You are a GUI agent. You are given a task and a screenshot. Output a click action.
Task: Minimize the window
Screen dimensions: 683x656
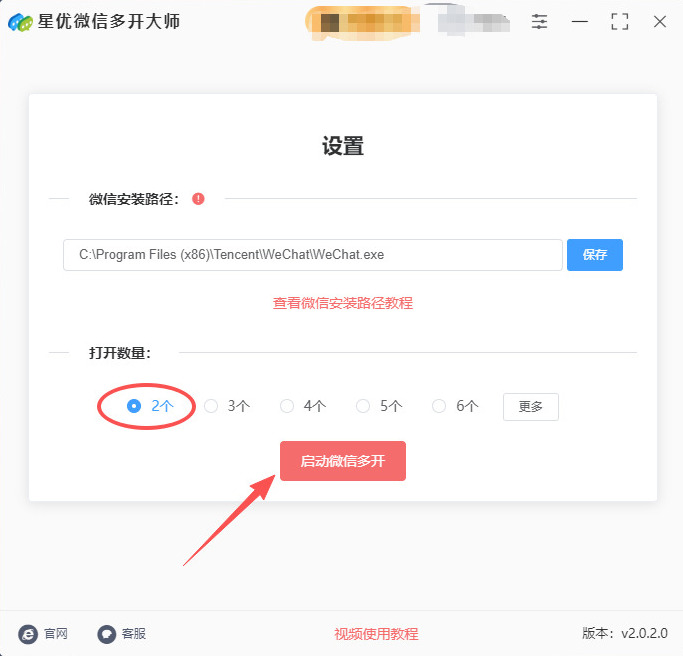pyautogui.click(x=579, y=21)
